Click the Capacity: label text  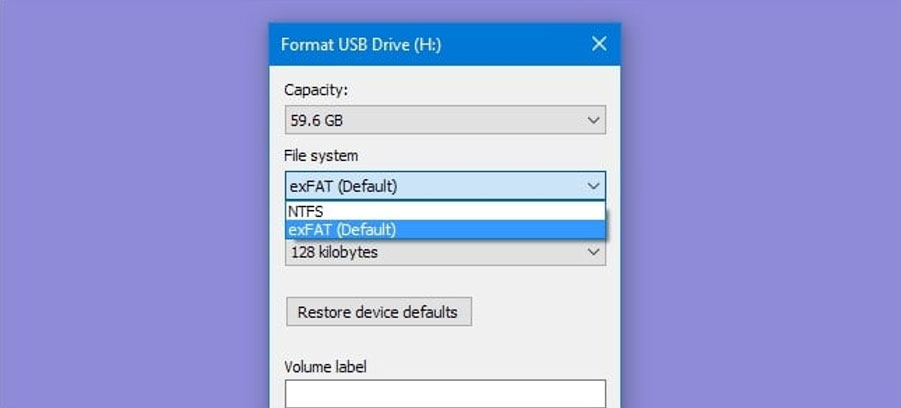pyautogui.click(x=316, y=90)
